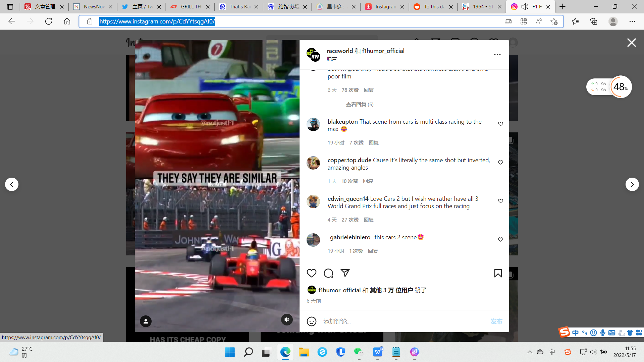Open QR code icon in address bar
The image size is (644, 362).
click(x=524, y=21)
